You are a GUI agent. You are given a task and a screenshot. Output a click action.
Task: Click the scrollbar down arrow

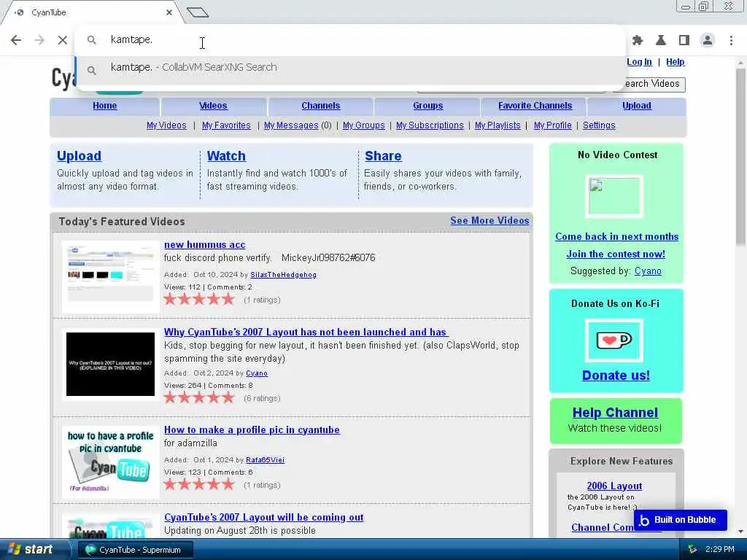[740, 532]
